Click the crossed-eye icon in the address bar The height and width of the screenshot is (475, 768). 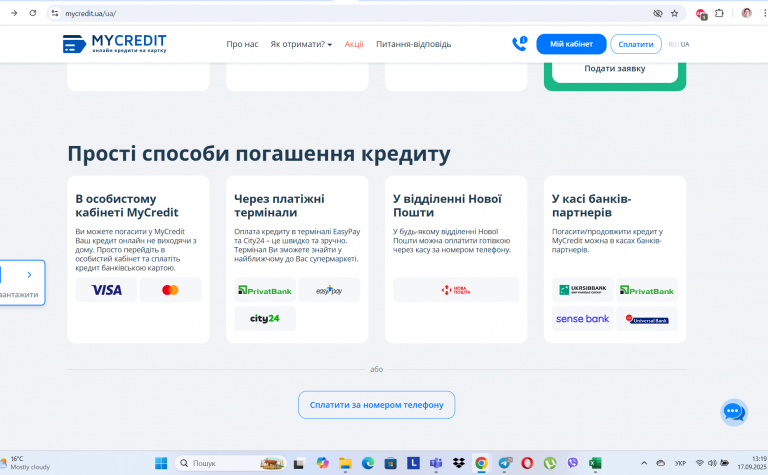658,13
